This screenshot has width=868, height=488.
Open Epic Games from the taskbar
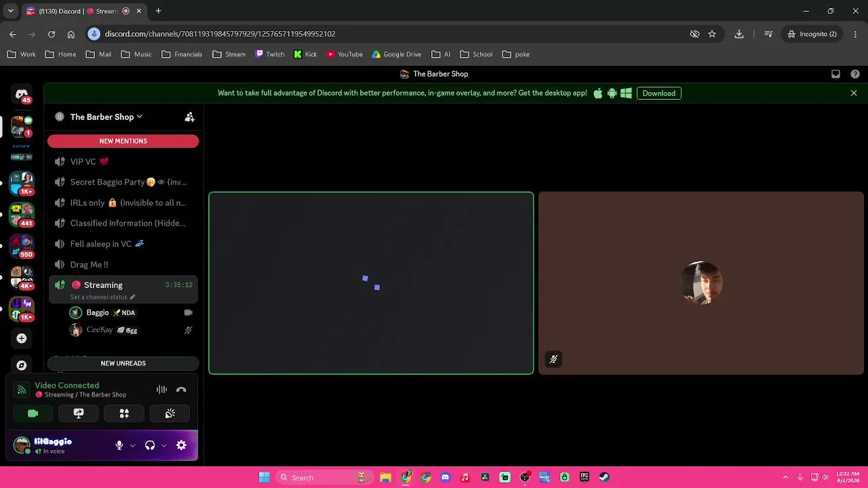585,478
